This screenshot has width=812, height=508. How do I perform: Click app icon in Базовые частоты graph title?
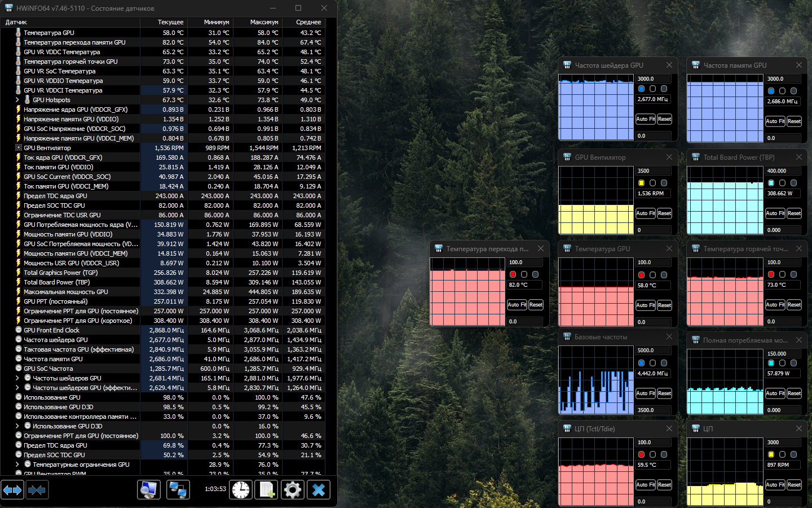(x=567, y=337)
